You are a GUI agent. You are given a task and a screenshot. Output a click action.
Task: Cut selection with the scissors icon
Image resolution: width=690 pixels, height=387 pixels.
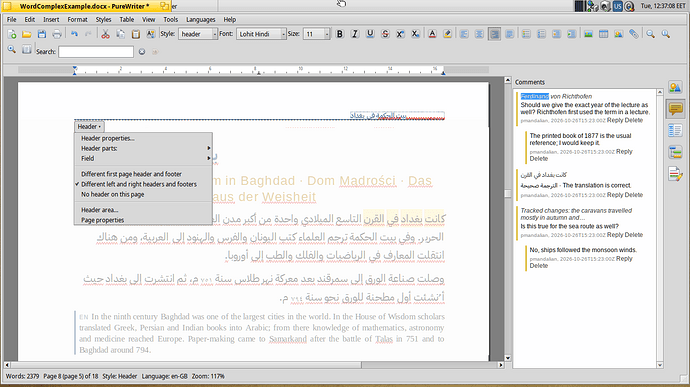tap(105, 34)
